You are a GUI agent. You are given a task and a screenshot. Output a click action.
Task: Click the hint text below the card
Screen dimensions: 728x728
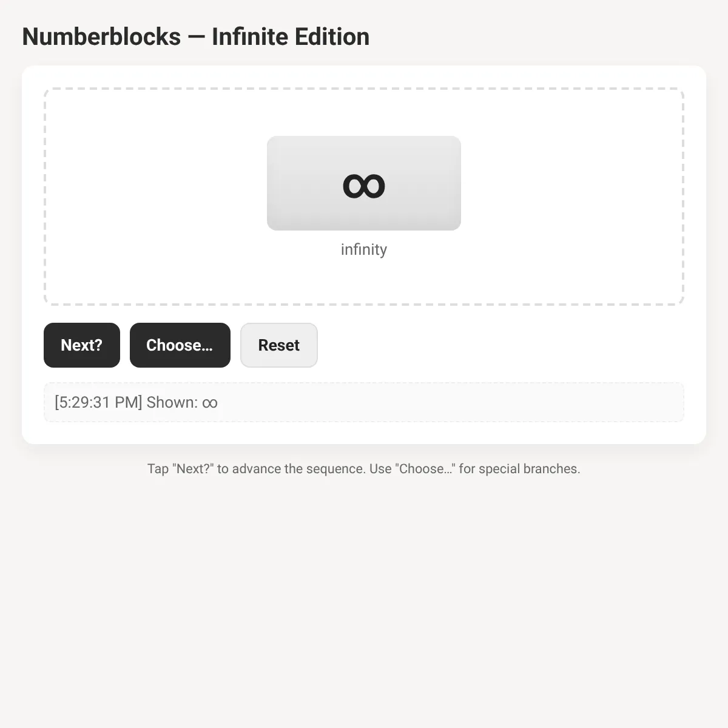pyautogui.click(x=364, y=469)
